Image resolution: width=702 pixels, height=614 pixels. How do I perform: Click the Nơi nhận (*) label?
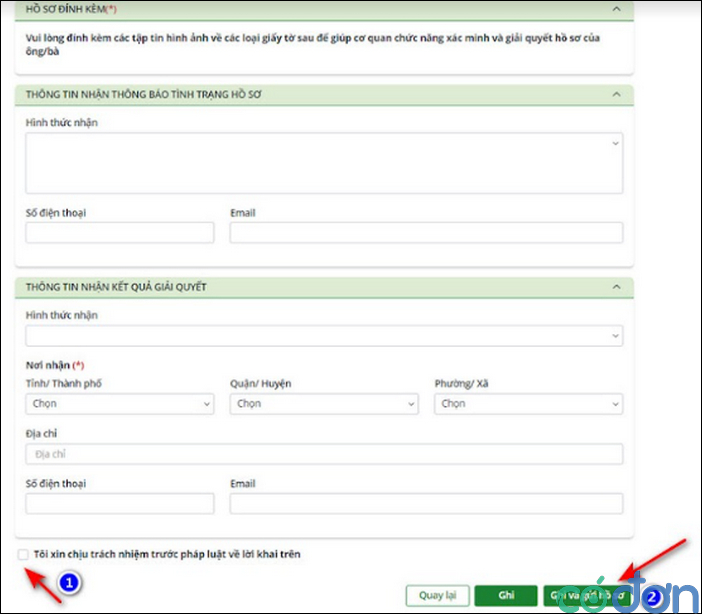point(55,365)
